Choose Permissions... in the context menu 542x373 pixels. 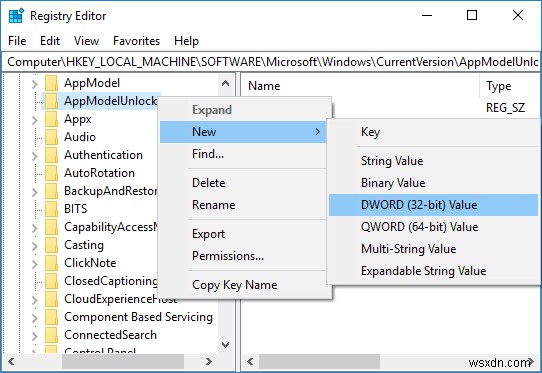[243, 256]
